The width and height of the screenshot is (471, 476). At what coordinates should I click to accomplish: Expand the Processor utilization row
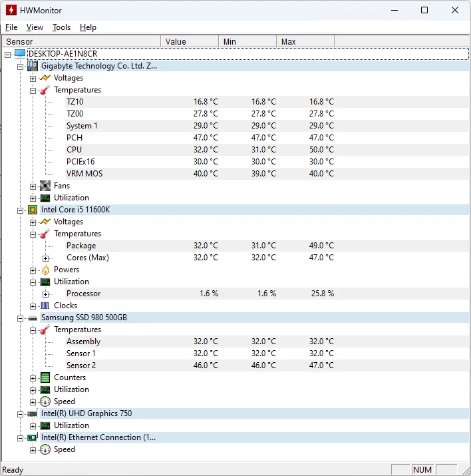[45, 294]
